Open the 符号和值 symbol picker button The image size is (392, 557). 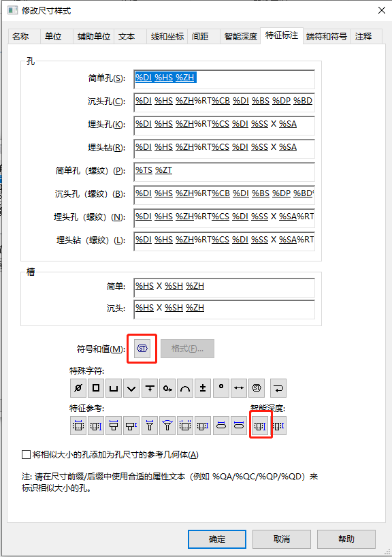pos(142,349)
